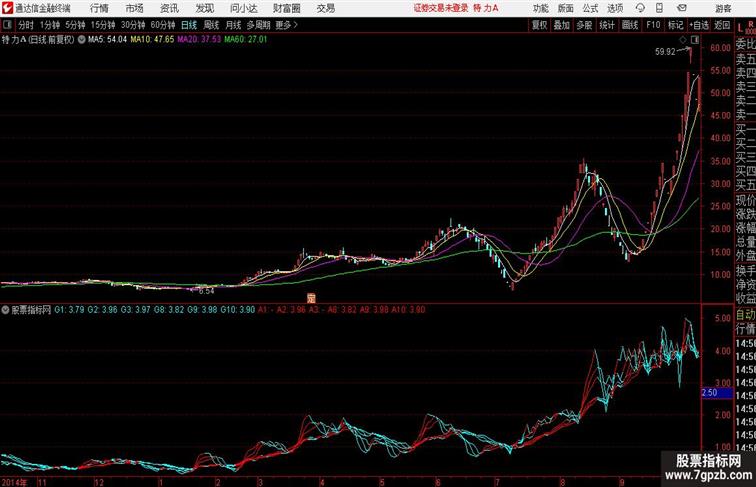Image resolution: width=756 pixels, height=487 pixels.
Task: Open the 财富圈 menu
Action: (x=287, y=8)
